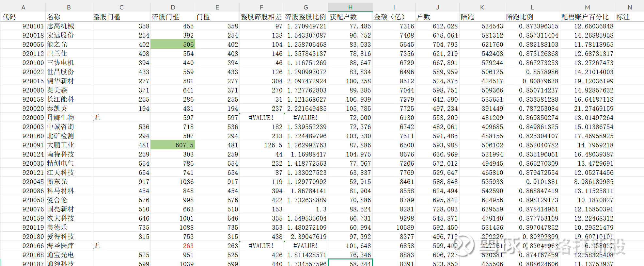Select the 10589 amount cell
The image size is (644, 266).
[394, 227]
